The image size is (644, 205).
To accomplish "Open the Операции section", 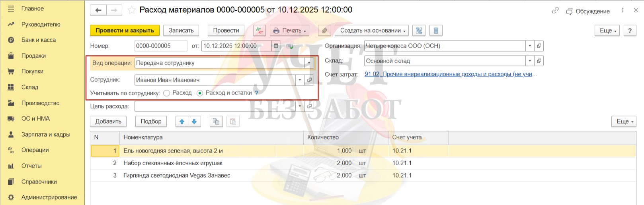I will click(x=35, y=150).
